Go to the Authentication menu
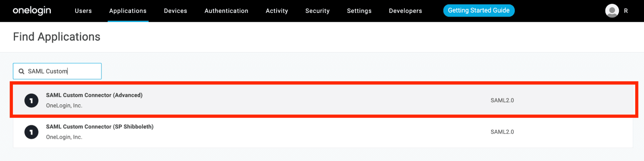Viewport: 644px width, 161px height. tap(226, 11)
